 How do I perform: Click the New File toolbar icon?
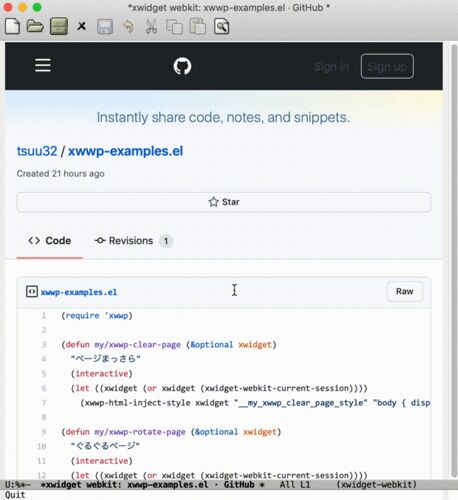point(13,26)
